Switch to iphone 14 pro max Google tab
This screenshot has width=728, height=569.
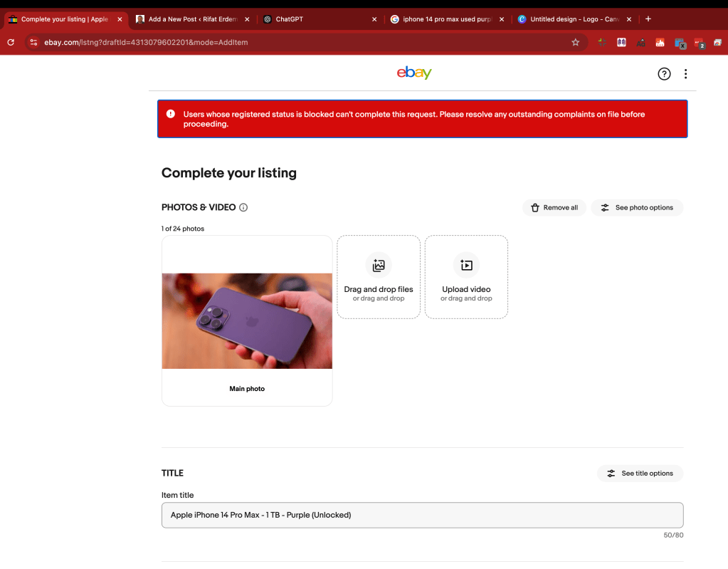(447, 19)
